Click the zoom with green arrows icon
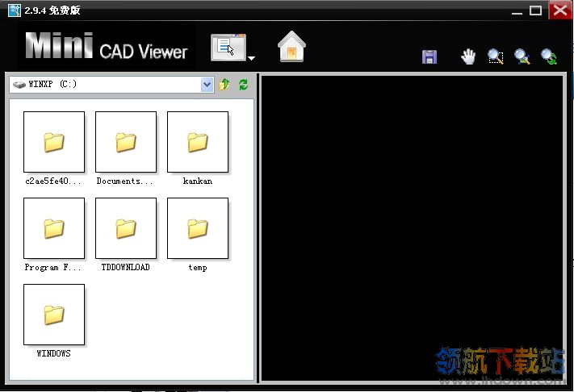 click(549, 56)
